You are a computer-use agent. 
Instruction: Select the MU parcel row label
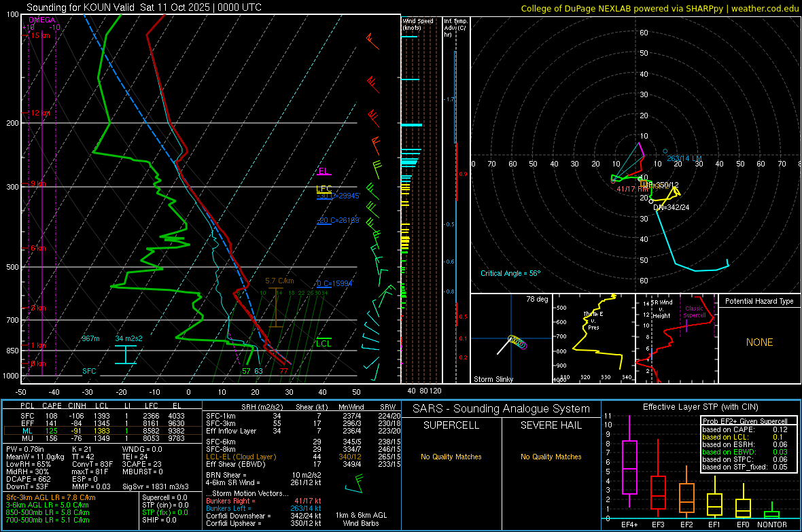tap(27, 438)
